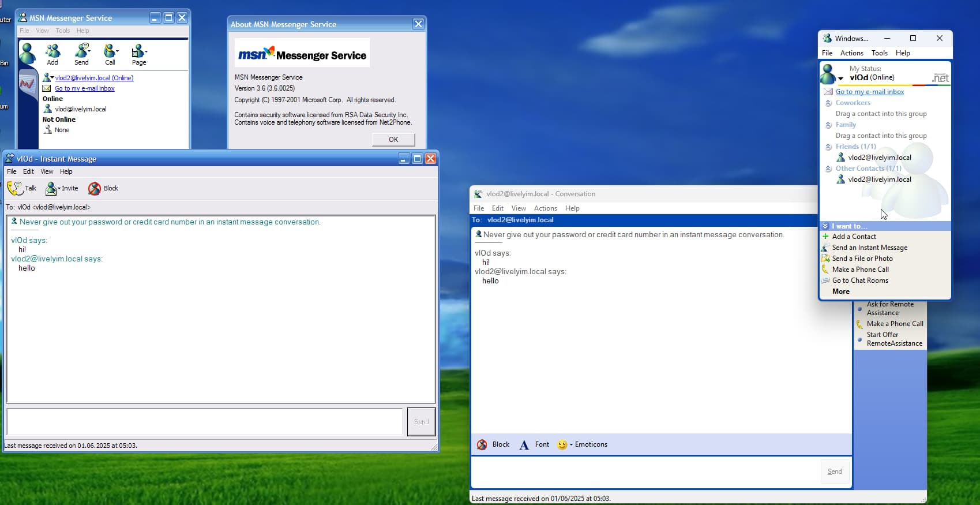980x505 pixels.
Task: Collapse the Family group
Action: pos(828,125)
